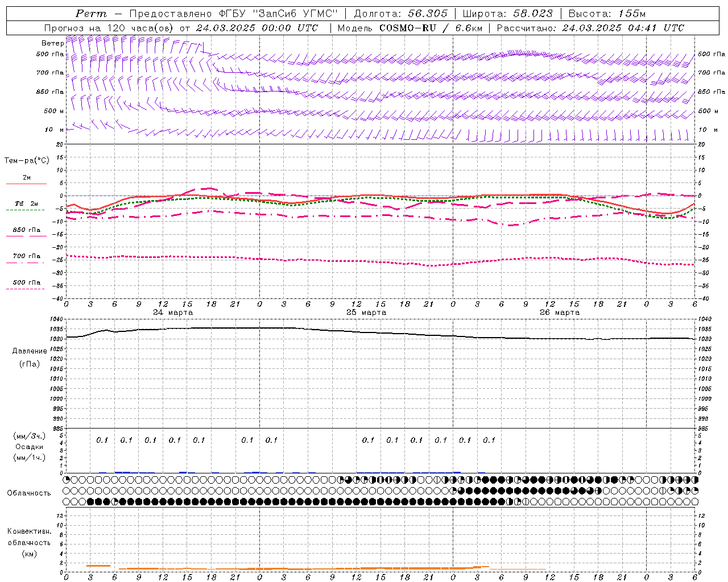Click "(гПа)" unit label under Давление

30,364
